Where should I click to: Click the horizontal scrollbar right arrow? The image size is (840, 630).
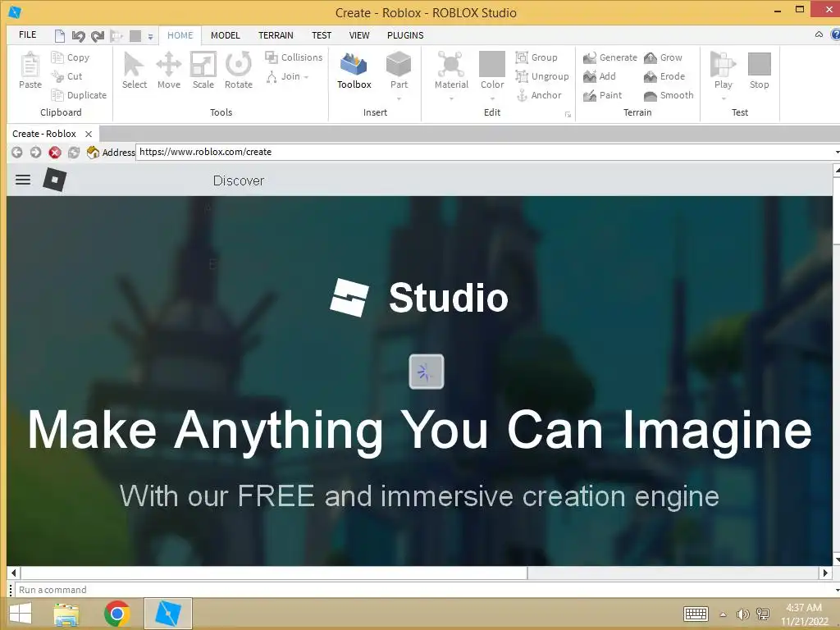coord(825,573)
